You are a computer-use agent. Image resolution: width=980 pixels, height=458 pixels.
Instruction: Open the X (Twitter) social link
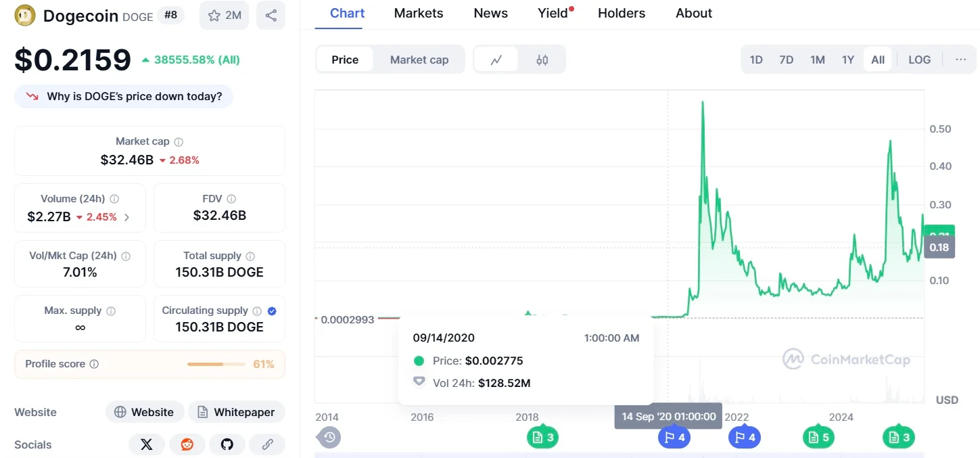[x=147, y=444]
